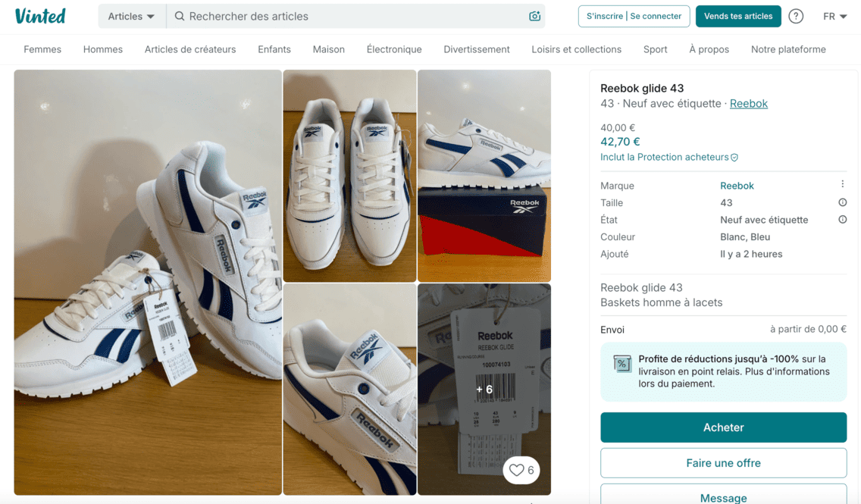Open the Électronique category
Screen dimensions: 861x504
pos(394,49)
